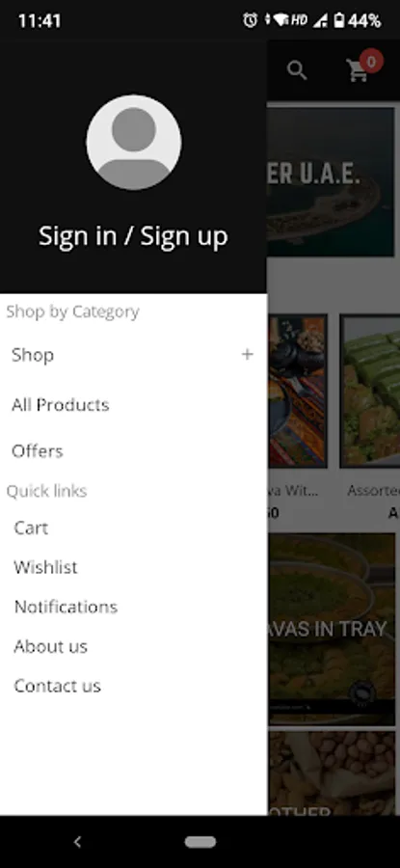
Task: Tap the search magnifier icon
Action: (x=297, y=70)
